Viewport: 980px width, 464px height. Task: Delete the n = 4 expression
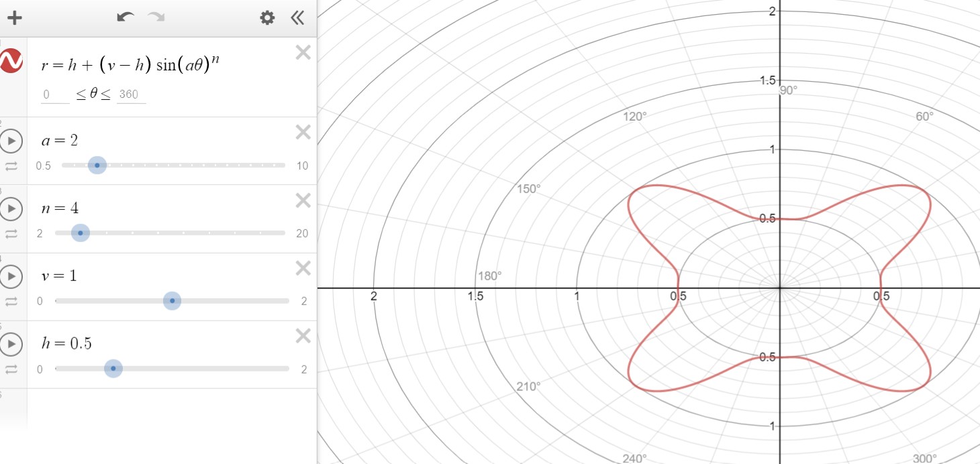point(303,200)
